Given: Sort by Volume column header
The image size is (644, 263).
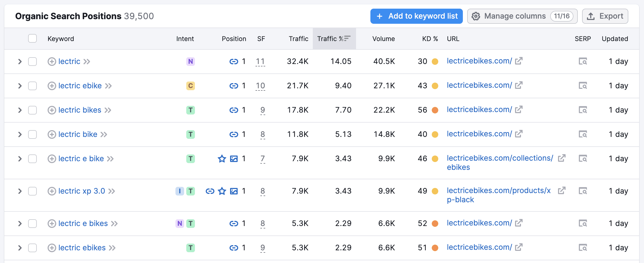Looking at the screenshot, I should click(383, 39).
